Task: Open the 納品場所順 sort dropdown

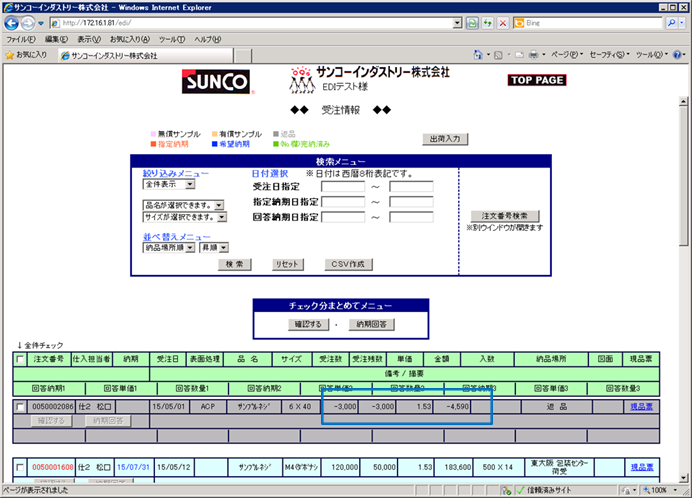Action: tap(169, 248)
